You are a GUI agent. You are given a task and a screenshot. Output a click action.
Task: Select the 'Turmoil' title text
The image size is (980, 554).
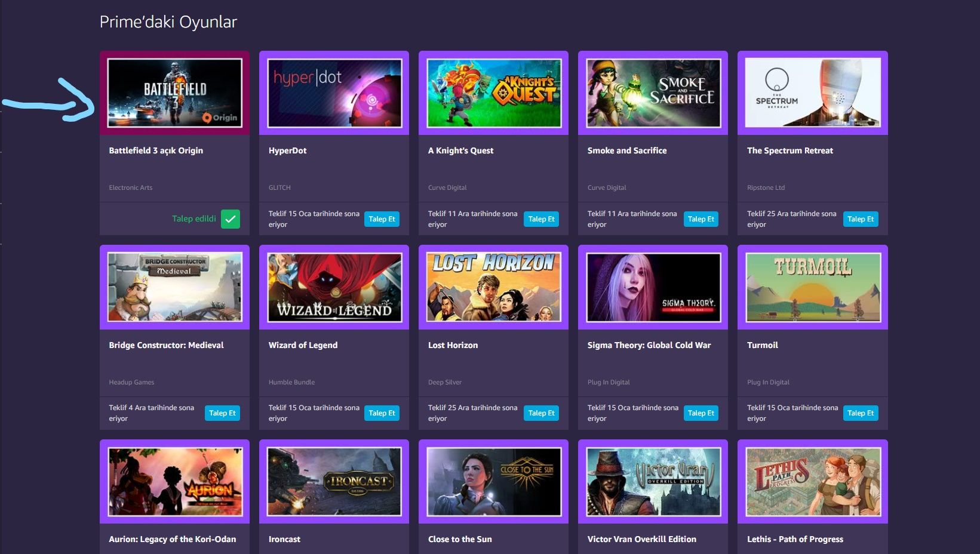pos(762,345)
